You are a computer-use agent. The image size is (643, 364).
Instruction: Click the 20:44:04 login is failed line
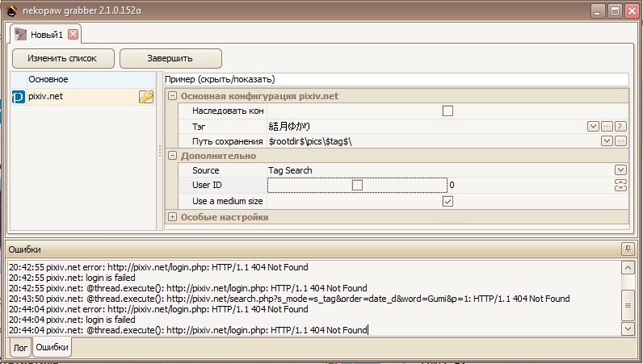(x=72, y=320)
